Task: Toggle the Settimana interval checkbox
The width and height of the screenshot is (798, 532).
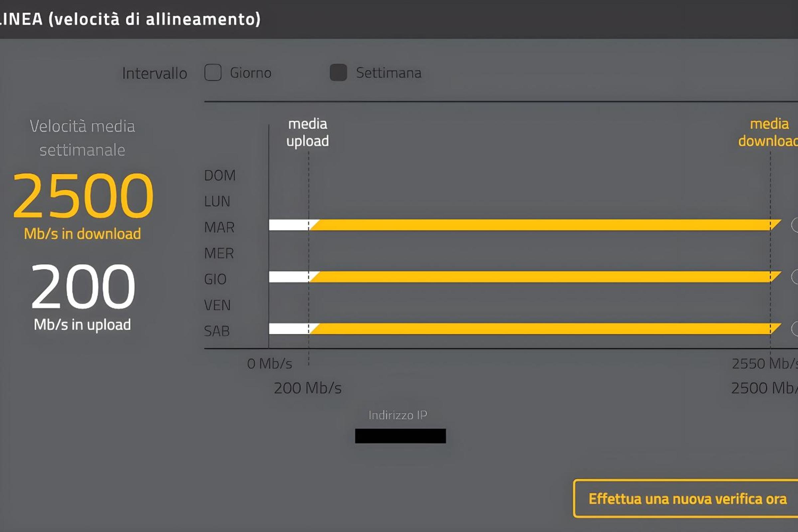Action: (x=338, y=72)
